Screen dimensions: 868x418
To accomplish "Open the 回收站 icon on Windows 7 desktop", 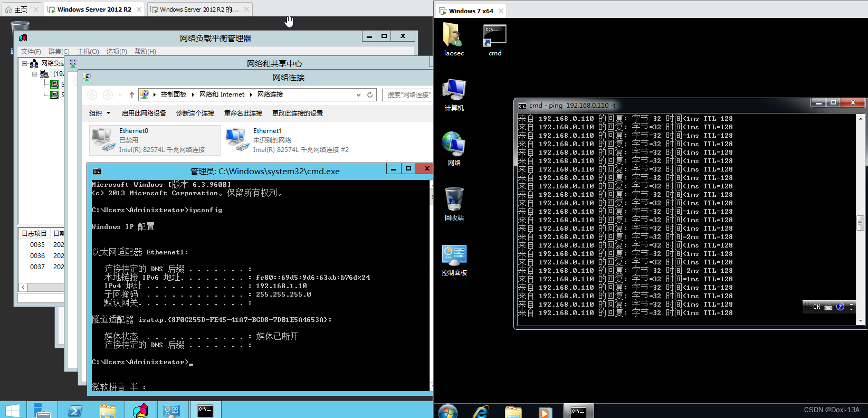I will point(454,204).
